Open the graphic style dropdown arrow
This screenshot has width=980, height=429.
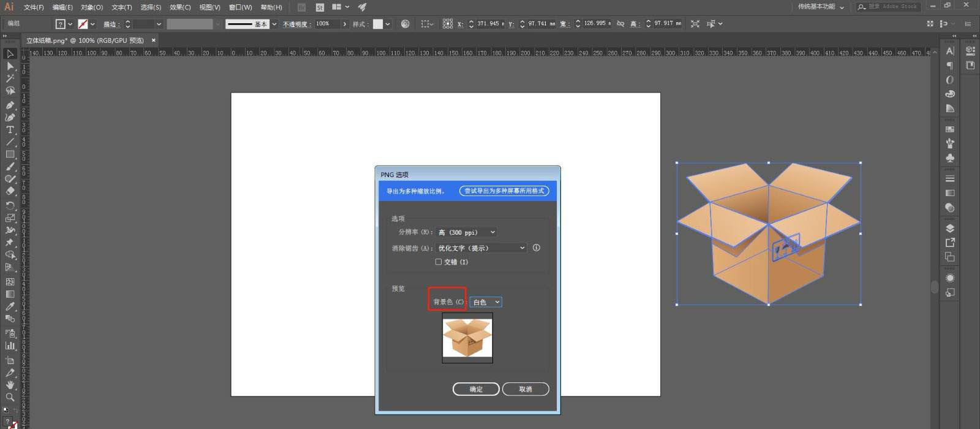[388, 24]
